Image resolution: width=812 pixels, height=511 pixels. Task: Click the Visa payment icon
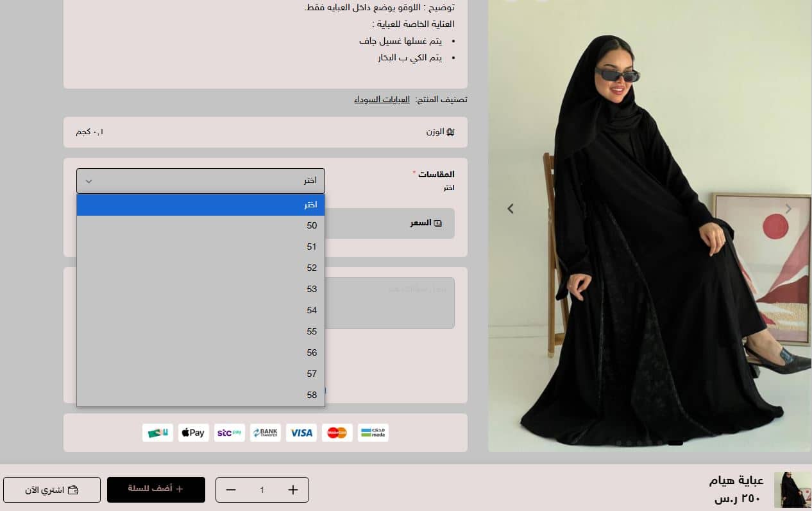[x=301, y=433]
